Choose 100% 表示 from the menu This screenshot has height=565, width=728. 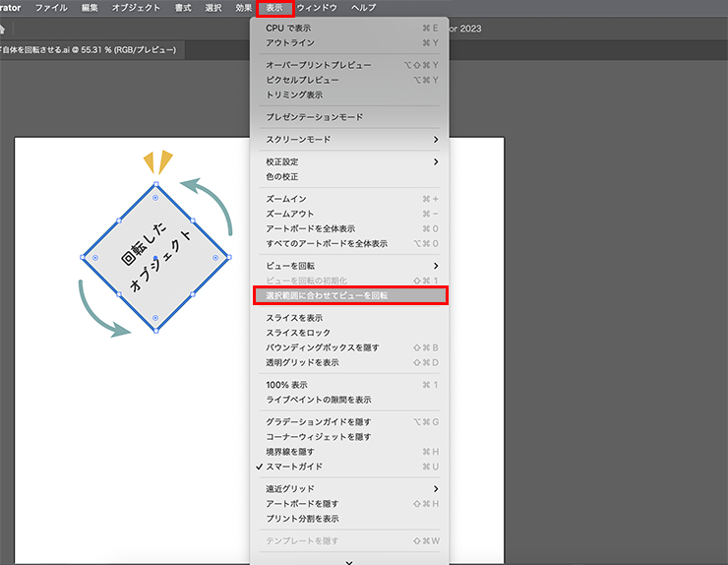tap(286, 385)
